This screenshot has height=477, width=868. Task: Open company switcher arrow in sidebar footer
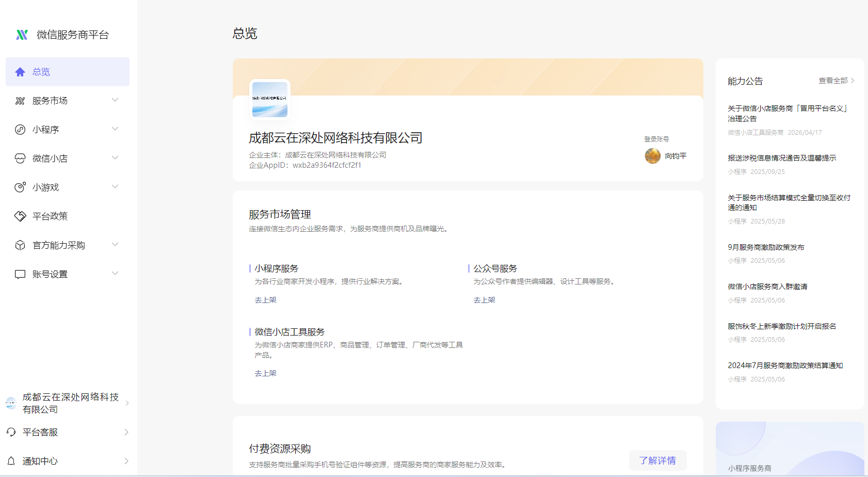(x=127, y=403)
